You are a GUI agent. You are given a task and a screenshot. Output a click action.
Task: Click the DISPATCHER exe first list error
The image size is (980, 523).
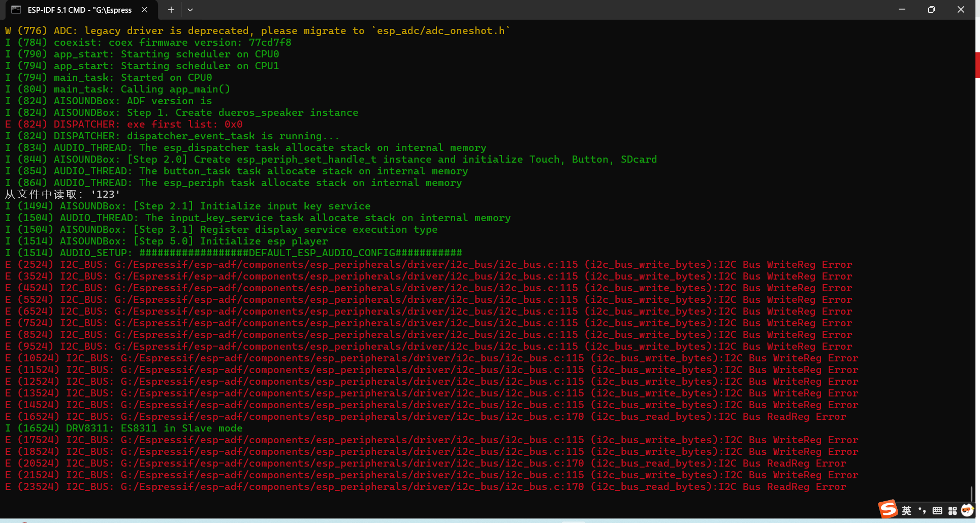[x=124, y=125]
